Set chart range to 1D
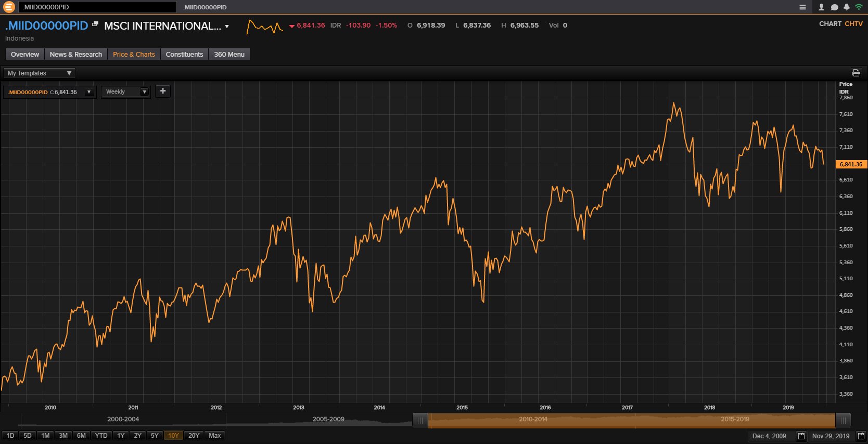This screenshot has width=868, height=444. (10, 436)
